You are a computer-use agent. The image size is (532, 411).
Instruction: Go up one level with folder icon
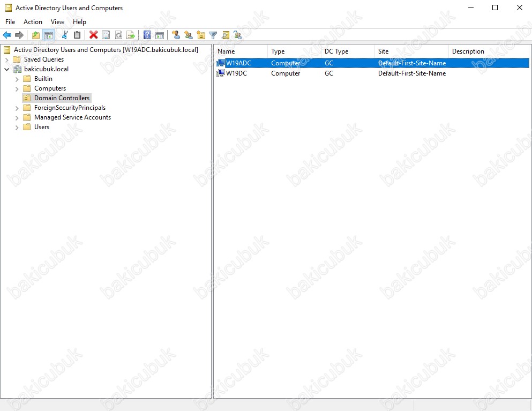(35, 35)
